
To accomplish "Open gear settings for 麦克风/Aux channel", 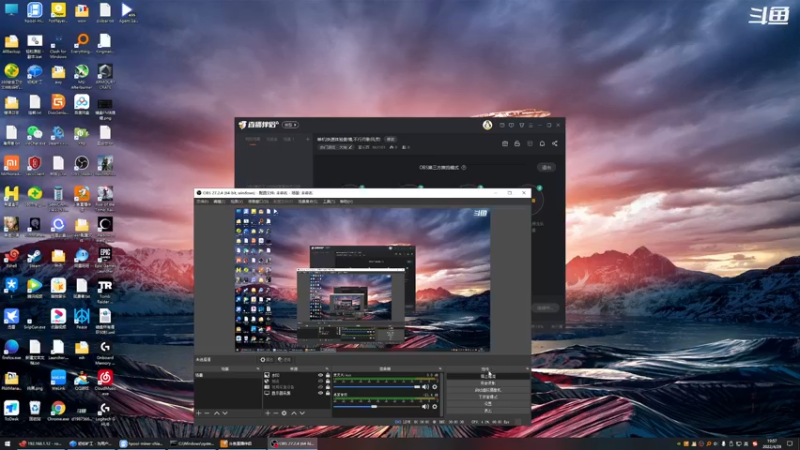I will pos(435,387).
